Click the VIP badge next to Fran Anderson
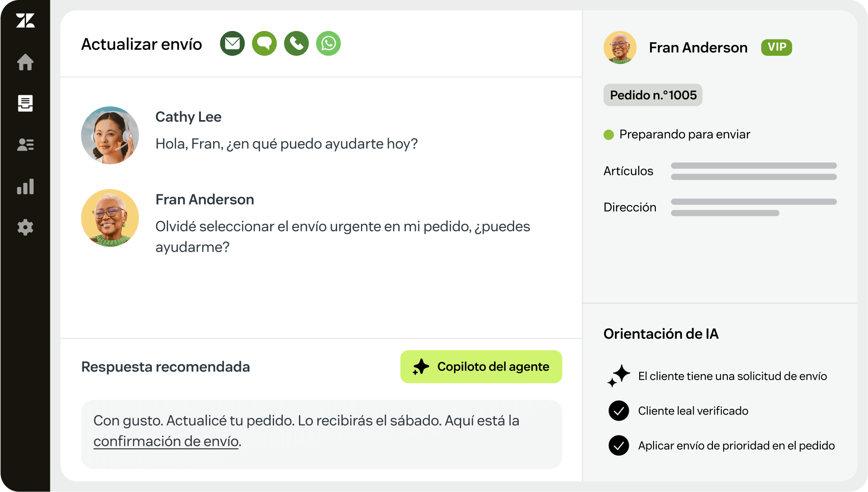Viewport: 868px width, 492px height. [776, 47]
